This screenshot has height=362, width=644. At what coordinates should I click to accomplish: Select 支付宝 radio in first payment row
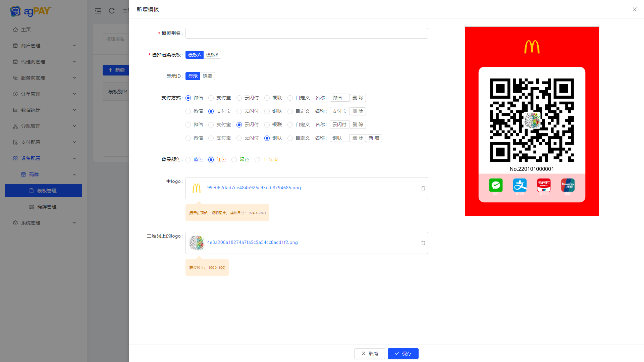[211, 98]
